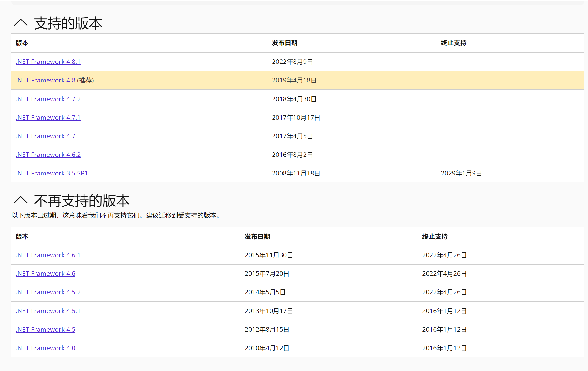This screenshot has width=588, height=371.
Task: Open the .NET Framework 4.7.2 link
Action: (x=48, y=99)
